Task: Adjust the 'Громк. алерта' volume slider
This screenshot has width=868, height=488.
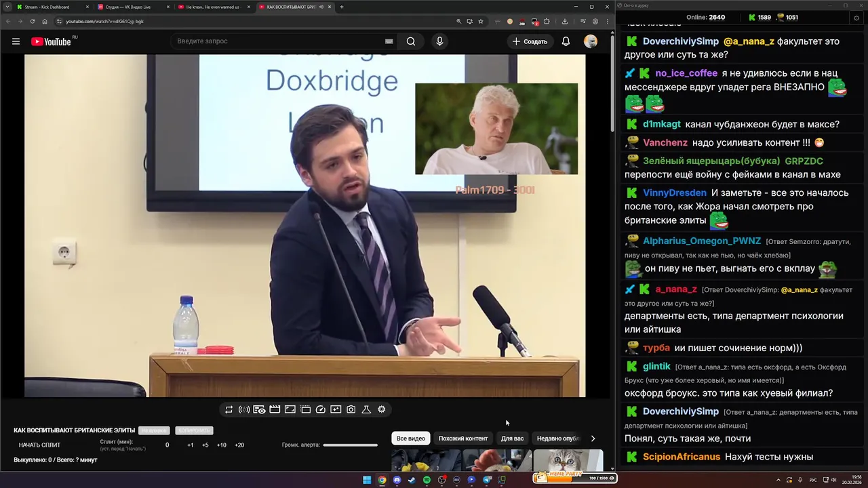Action: point(350,445)
